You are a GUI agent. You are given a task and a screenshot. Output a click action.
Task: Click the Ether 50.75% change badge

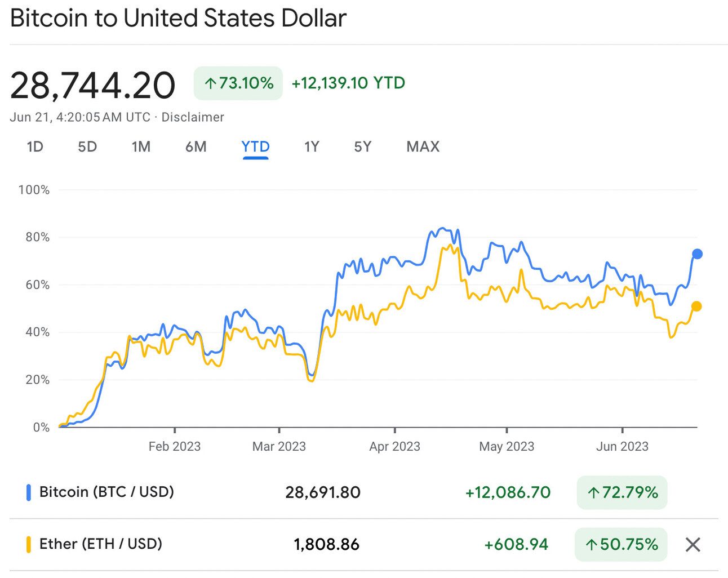tap(621, 545)
